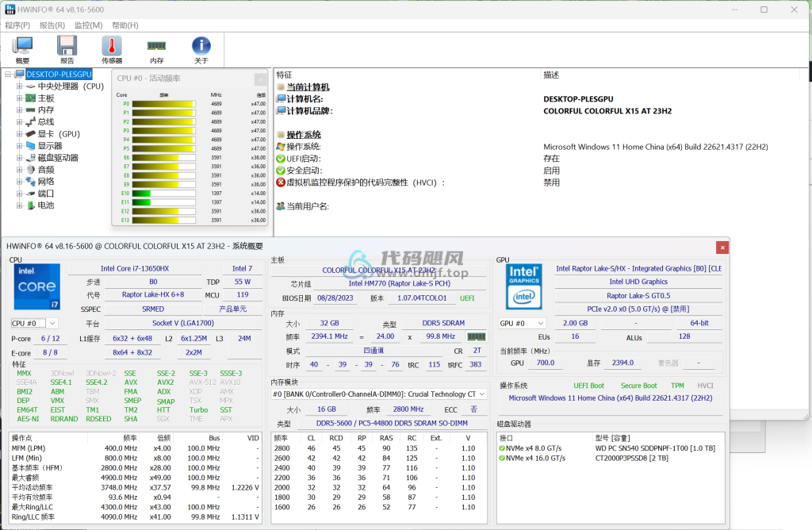Expand the 主板 node
The image size is (812, 530).
click(19, 98)
